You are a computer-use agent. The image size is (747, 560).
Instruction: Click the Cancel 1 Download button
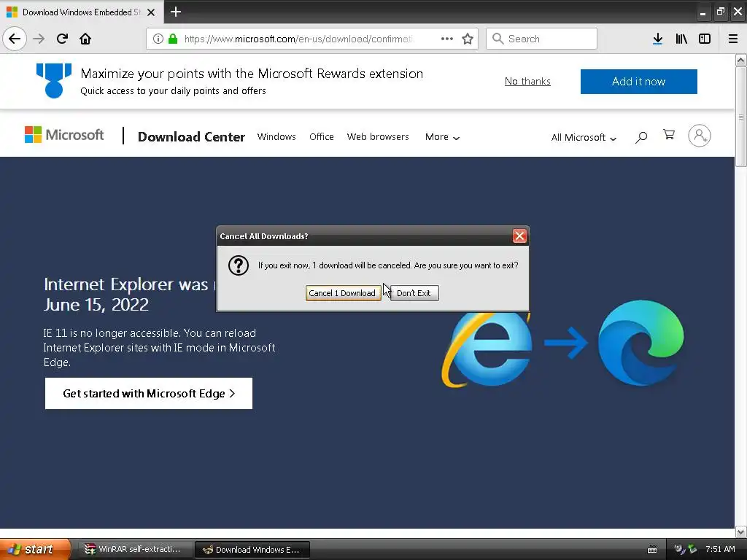[343, 293]
